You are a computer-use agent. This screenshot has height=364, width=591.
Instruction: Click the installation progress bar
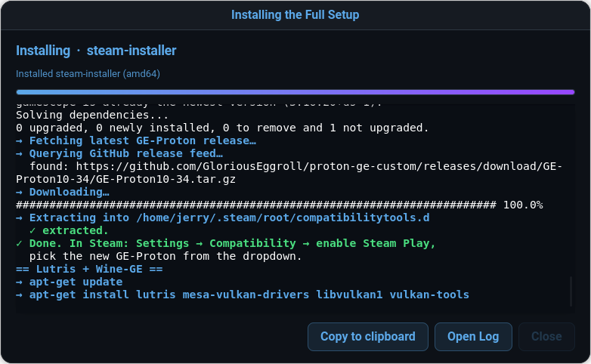(295, 92)
